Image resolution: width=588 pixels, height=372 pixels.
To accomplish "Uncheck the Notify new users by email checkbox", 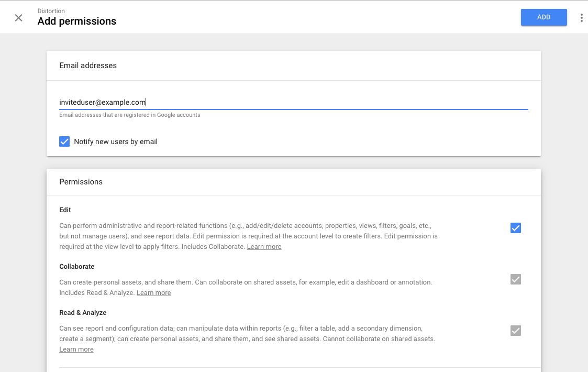I will (64, 141).
